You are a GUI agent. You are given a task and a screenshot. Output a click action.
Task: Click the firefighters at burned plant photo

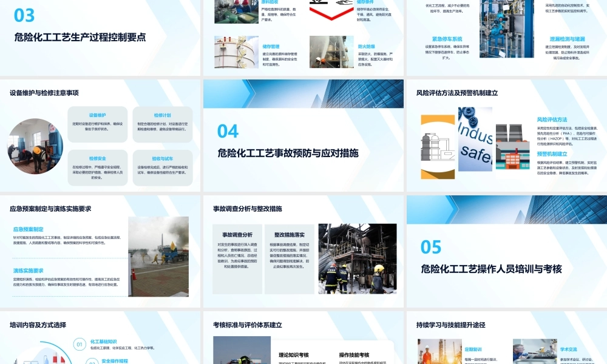(358, 259)
